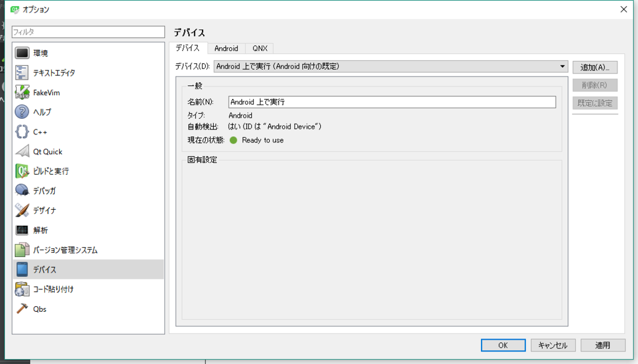Select the デバイス tablet icon
Image resolution: width=638 pixels, height=364 pixels.
(22, 269)
